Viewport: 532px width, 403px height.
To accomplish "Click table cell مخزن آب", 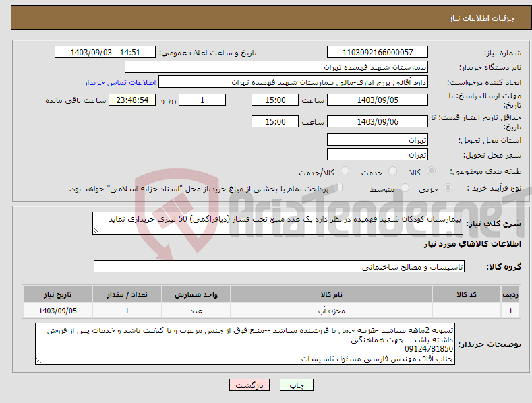I will pos(331,311).
